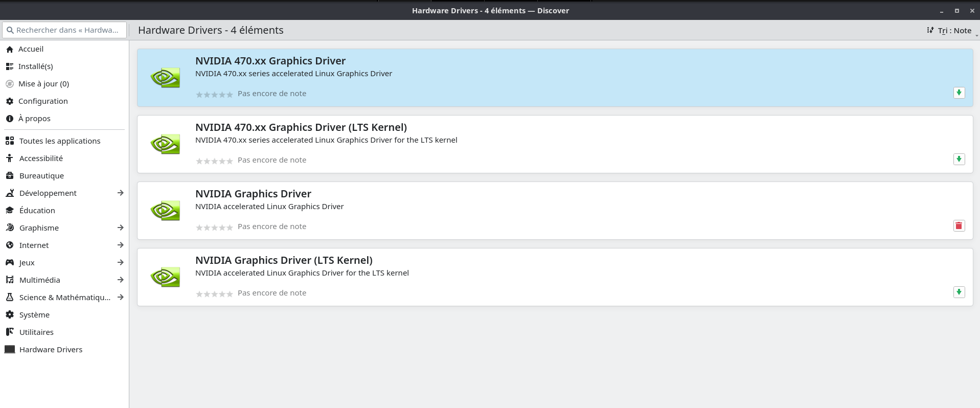Click rating stars of NVIDIA Graphics Driver (LTS Kernel)
The height and width of the screenshot is (408, 980).
click(x=214, y=293)
